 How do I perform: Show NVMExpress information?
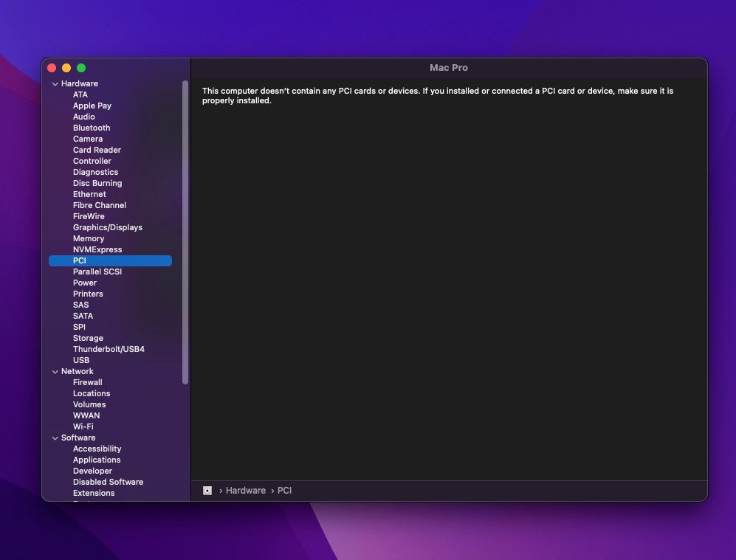(x=97, y=249)
